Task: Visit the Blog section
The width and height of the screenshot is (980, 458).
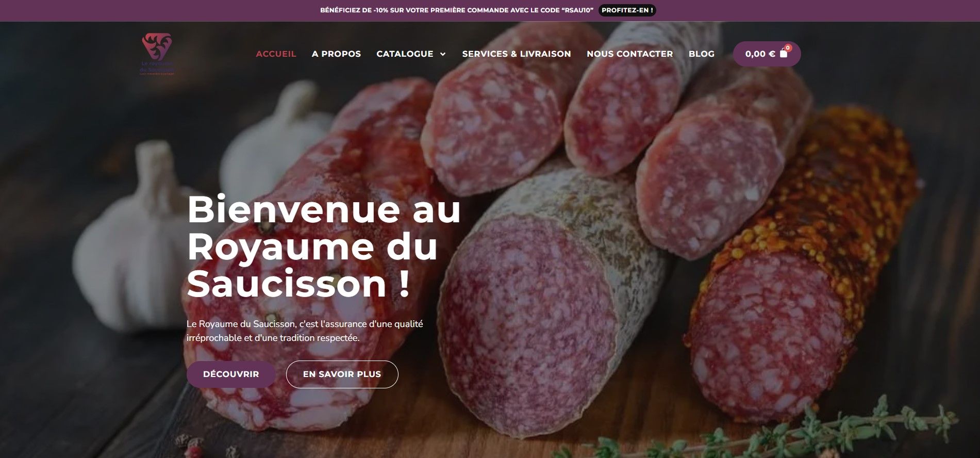Action: pos(701,54)
